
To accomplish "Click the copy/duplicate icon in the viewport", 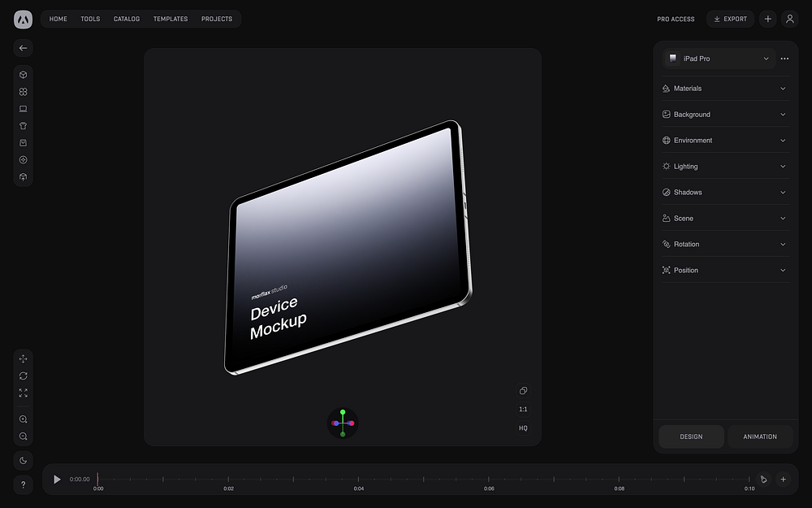I will click(523, 390).
